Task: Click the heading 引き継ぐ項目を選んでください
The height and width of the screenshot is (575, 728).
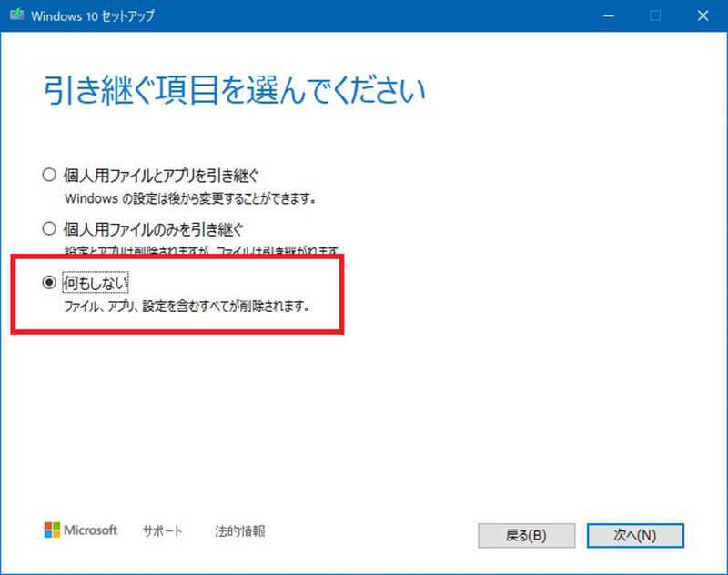Action: pyautogui.click(x=235, y=90)
